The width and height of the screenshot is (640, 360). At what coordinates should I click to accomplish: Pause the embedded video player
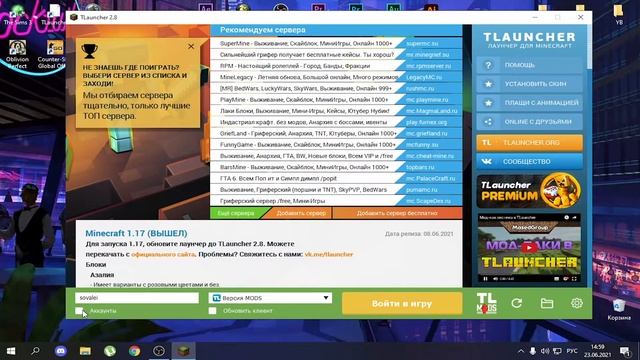click(x=485, y=279)
